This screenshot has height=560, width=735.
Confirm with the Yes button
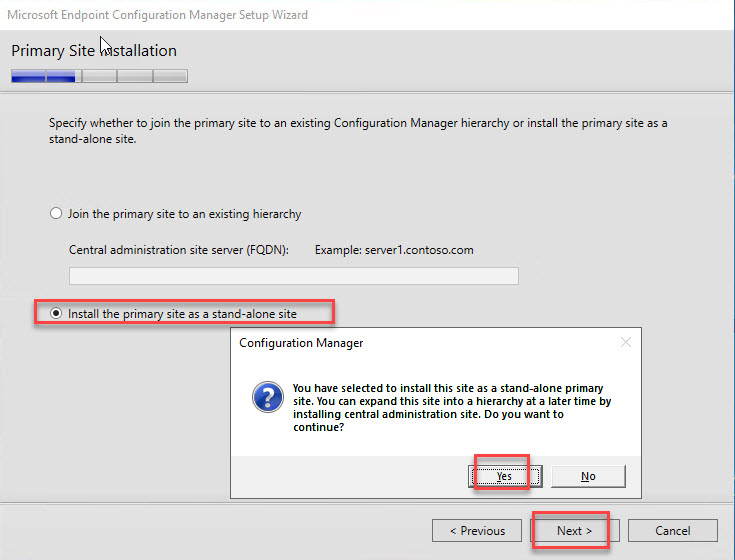504,476
